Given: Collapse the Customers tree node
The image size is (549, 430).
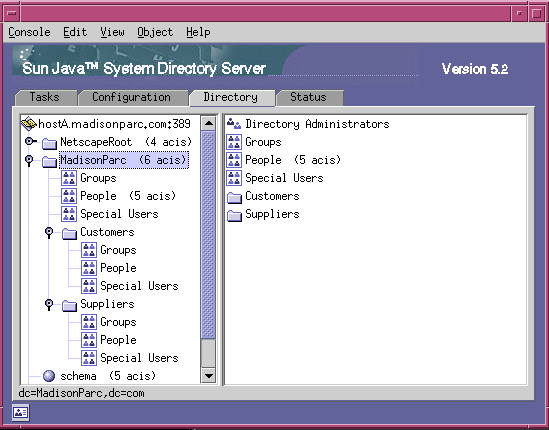Looking at the screenshot, I should pyautogui.click(x=49, y=233).
